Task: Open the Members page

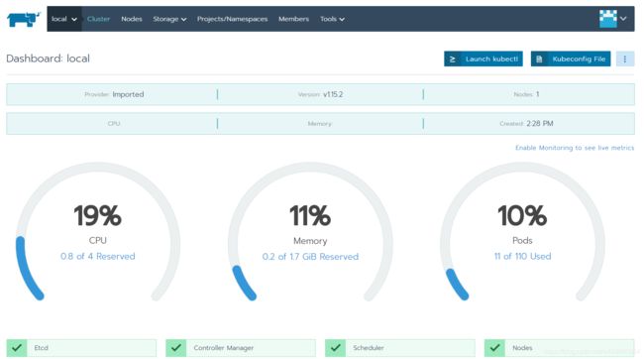Action: [293, 19]
